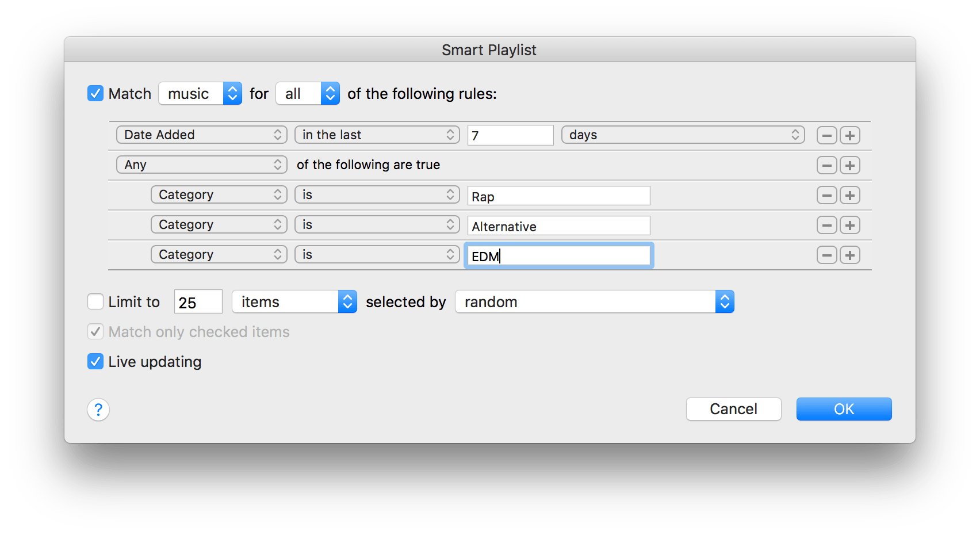Open the music media type dropdown
Screen dimensions: 980x535
200,93
